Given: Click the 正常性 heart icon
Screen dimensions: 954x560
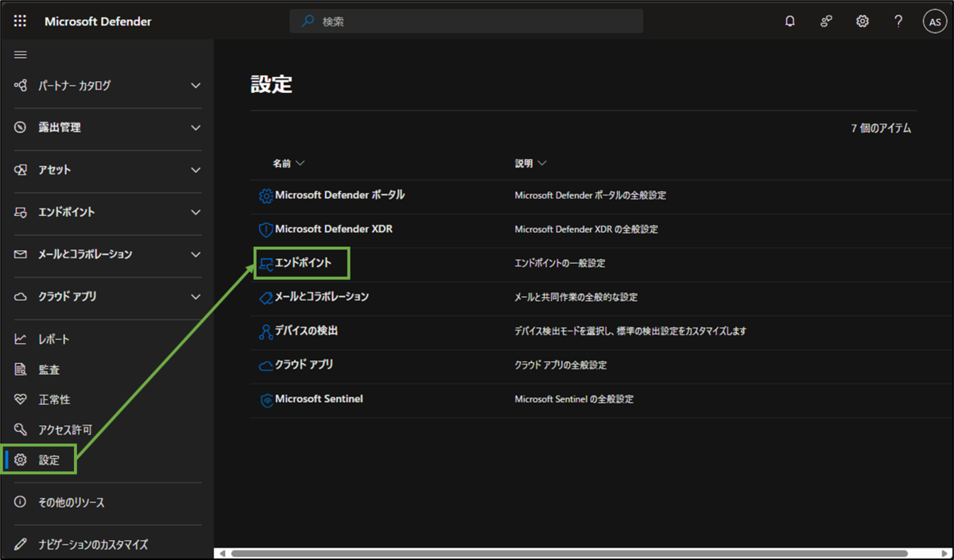Looking at the screenshot, I should (x=21, y=400).
